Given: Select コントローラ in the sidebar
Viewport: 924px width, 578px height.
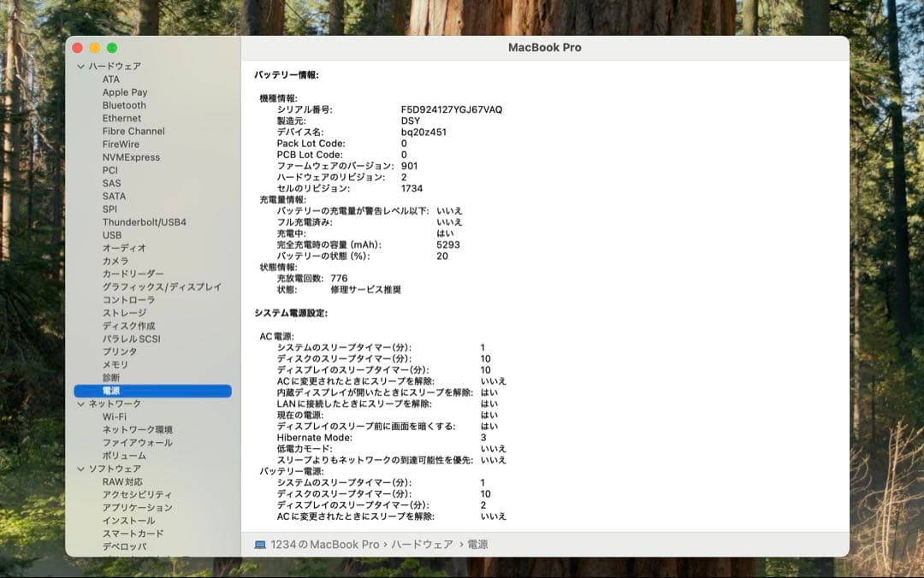Looking at the screenshot, I should pyautogui.click(x=128, y=300).
